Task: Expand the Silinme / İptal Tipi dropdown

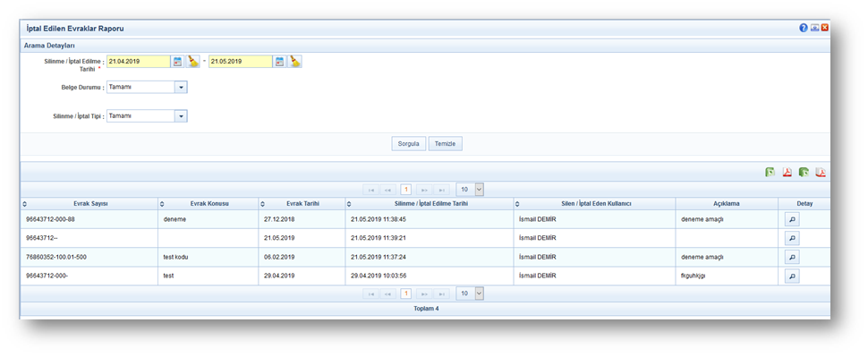Action: coord(181,116)
